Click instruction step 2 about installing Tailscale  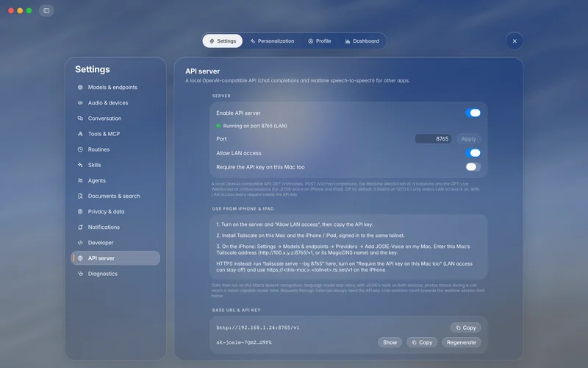point(310,236)
